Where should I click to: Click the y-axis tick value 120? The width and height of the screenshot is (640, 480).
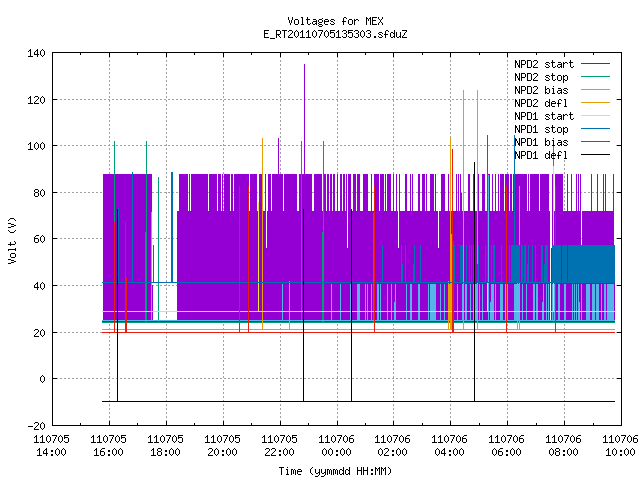click(x=36, y=100)
